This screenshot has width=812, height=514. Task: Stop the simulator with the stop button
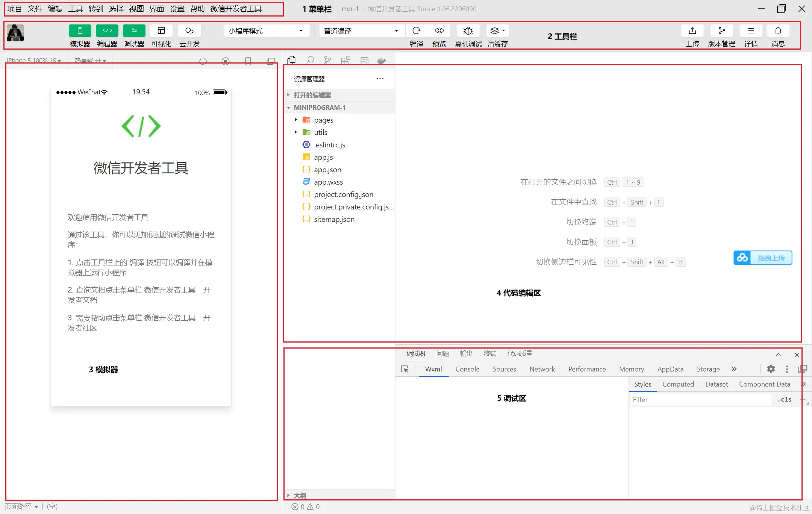(x=226, y=61)
